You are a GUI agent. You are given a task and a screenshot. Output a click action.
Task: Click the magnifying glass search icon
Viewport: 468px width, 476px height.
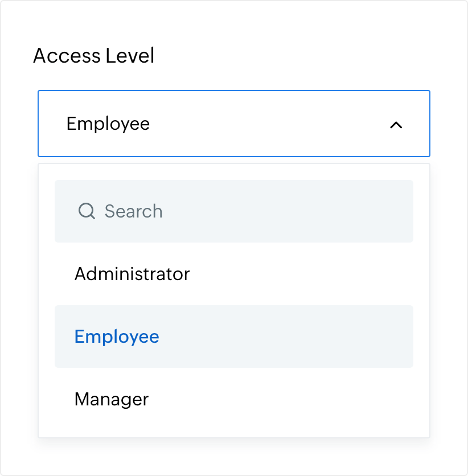coord(87,211)
